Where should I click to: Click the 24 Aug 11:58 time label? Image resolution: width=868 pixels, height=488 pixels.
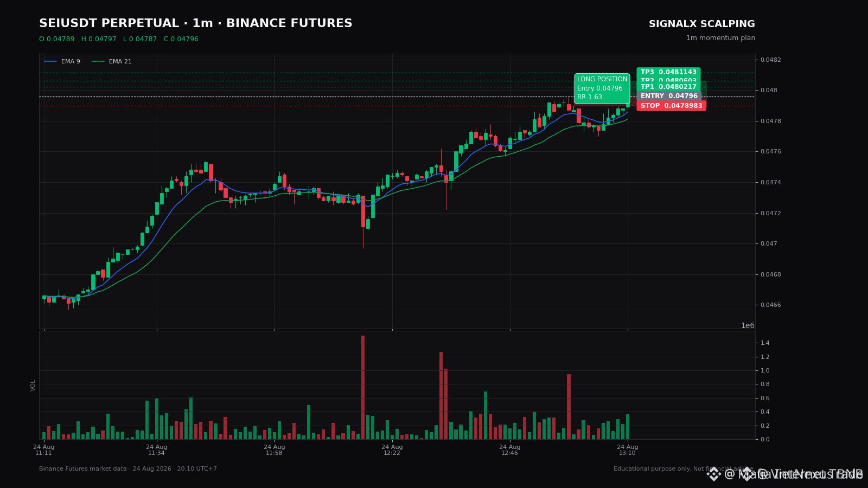tap(275, 450)
